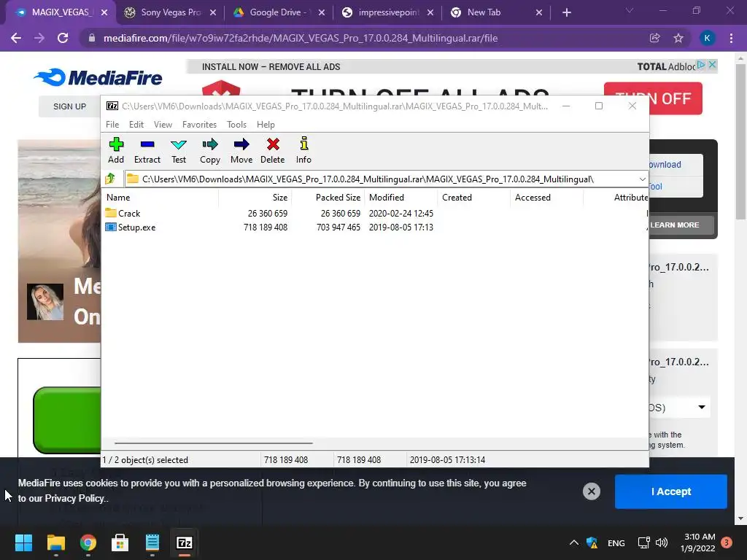Go back in Chrome
Screen dimensions: 747x560
click(16, 38)
